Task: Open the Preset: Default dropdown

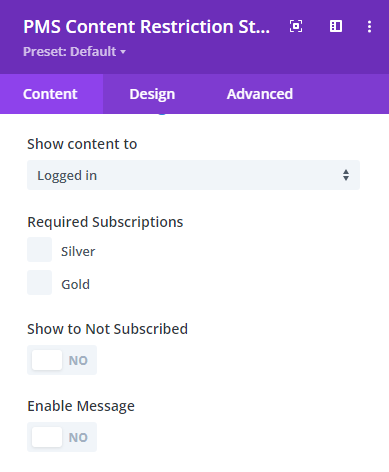Action: [x=74, y=52]
